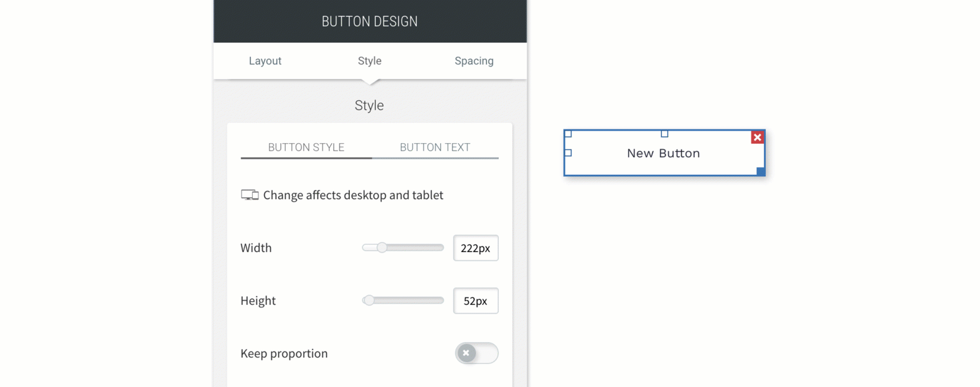Open the Spacing tab
Viewport: 980px width, 387px height.
(474, 61)
